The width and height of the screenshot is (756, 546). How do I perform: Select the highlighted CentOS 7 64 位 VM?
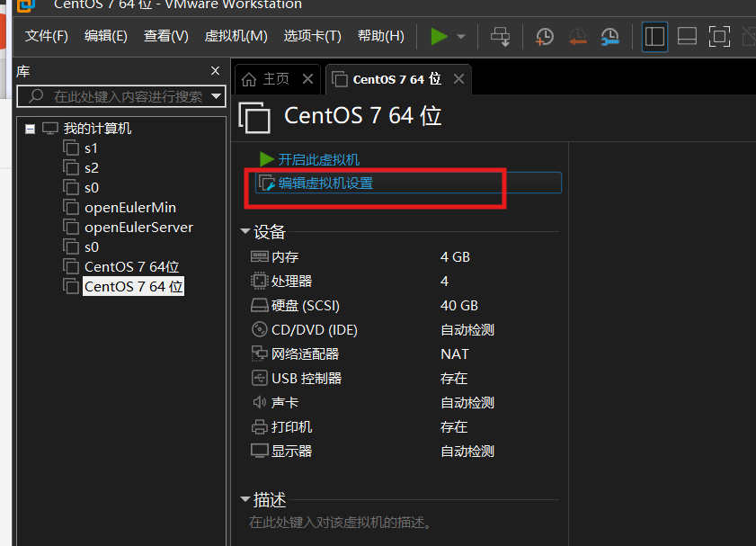pyautogui.click(x=134, y=287)
